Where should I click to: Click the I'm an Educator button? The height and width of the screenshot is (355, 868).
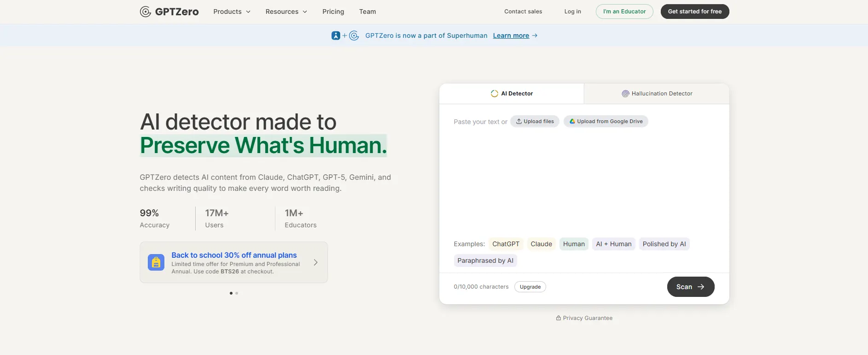[x=624, y=12]
